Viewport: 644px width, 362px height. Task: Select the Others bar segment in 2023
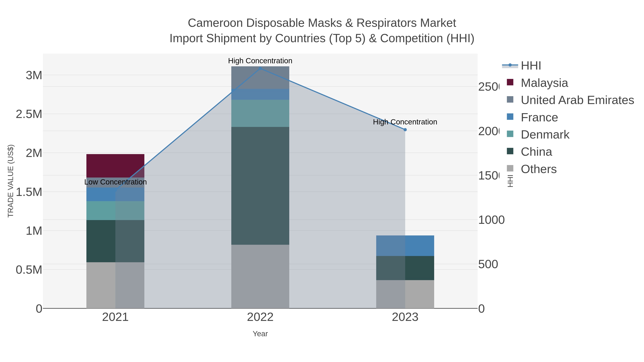(405, 294)
